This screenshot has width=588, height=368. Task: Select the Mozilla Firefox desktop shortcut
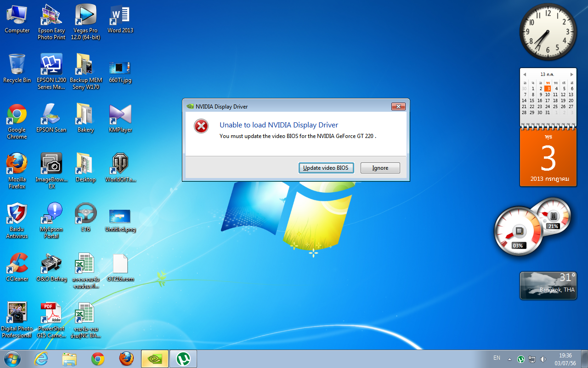pos(17,171)
